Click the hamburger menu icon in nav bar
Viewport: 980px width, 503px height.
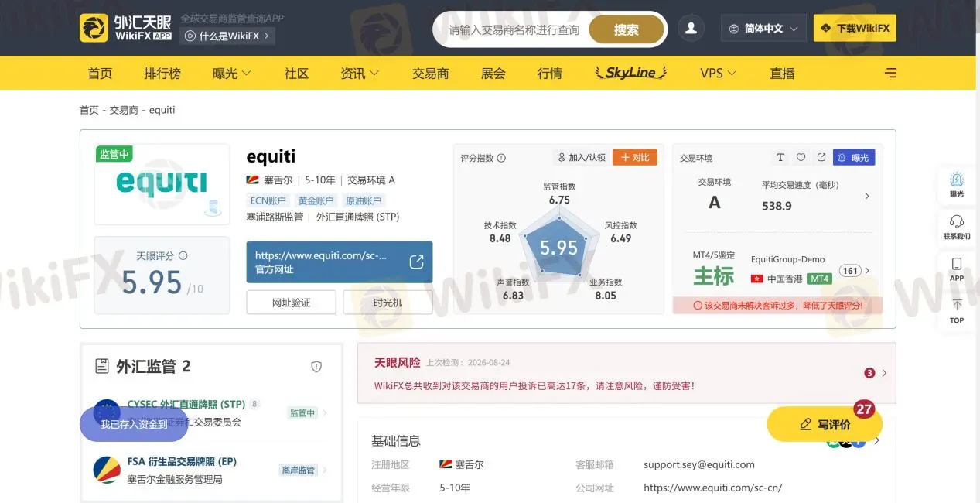pos(891,73)
